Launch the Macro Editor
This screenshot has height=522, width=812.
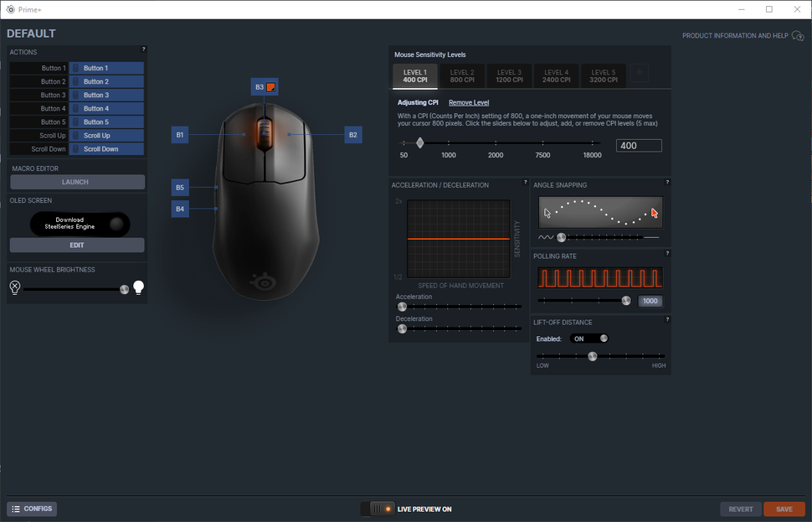(76, 182)
